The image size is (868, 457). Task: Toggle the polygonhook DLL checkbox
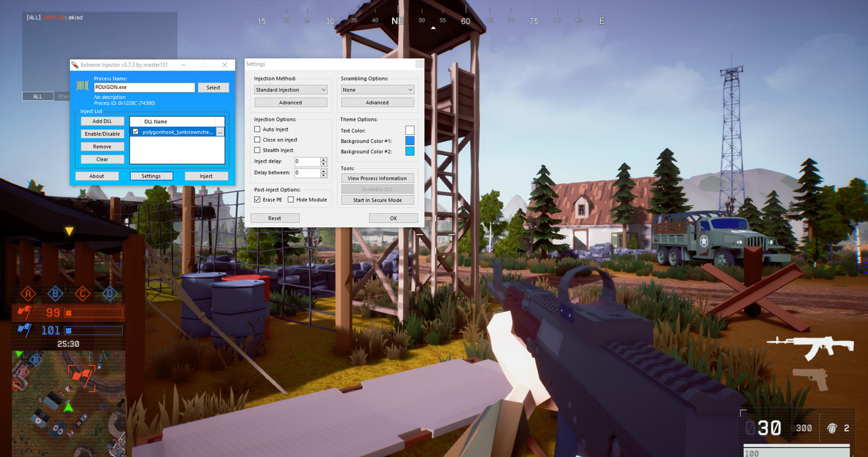pos(136,132)
